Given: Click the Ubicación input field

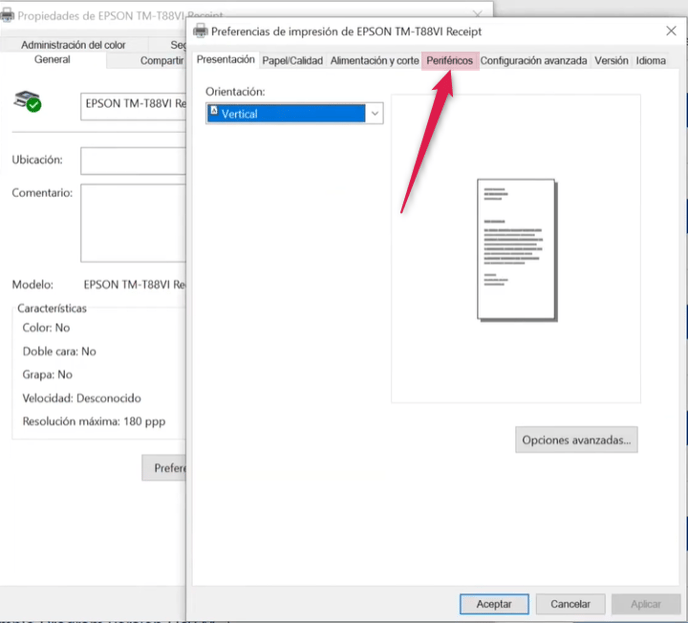Looking at the screenshot, I should [133, 161].
